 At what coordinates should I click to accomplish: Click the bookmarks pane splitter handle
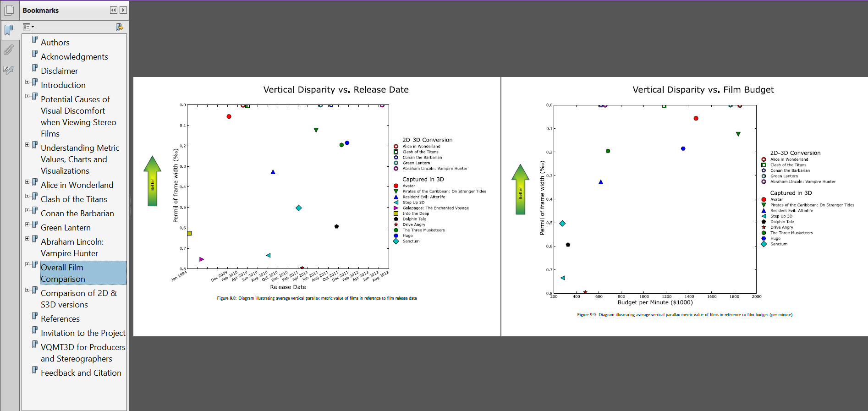tap(130, 206)
